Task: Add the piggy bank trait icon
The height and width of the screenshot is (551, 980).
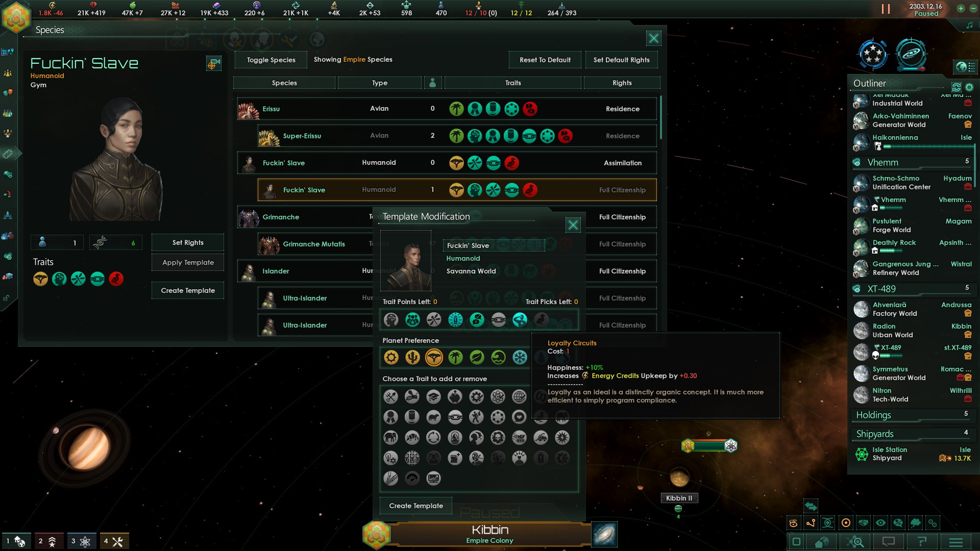Action: [455, 396]
